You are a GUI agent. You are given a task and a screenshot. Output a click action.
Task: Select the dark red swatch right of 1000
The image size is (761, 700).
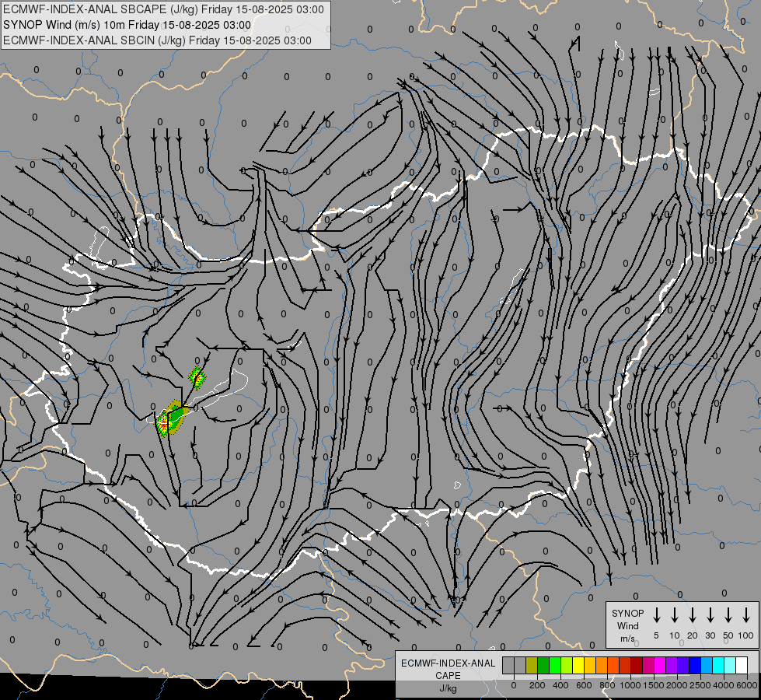(x=637, y=666)
